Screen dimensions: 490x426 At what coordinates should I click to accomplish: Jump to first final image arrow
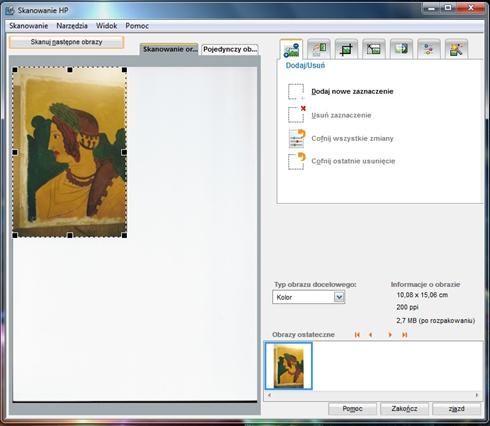pos(357,335)
